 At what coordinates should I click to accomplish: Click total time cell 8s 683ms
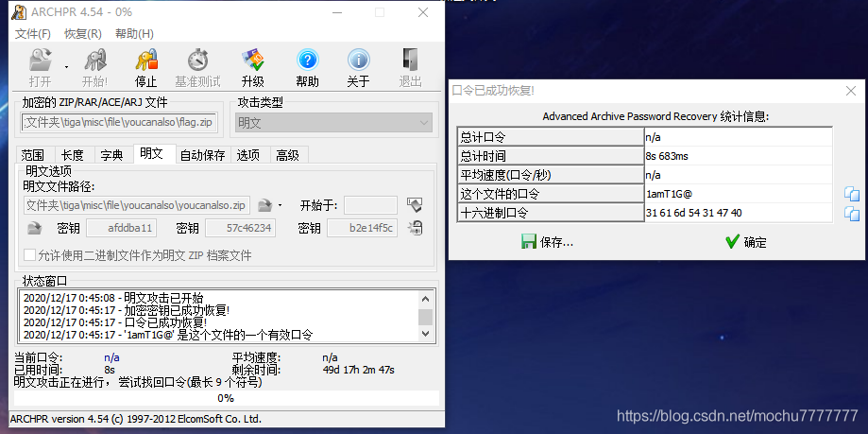pyautogui.click(x=739, y=156)
